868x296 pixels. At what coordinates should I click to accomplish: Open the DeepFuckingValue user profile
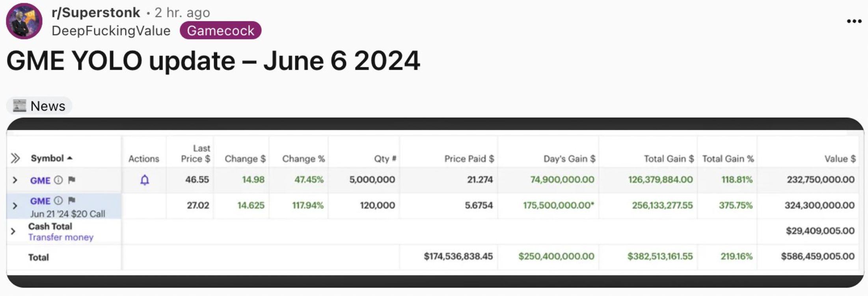point(111,31)
